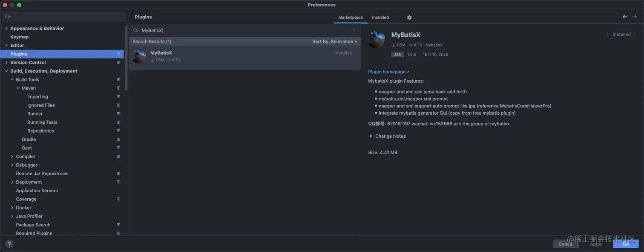Switch to the Installed tab
Image resolution: width=644 pixels, height=252 pixels.
click(x=380, y=17)
